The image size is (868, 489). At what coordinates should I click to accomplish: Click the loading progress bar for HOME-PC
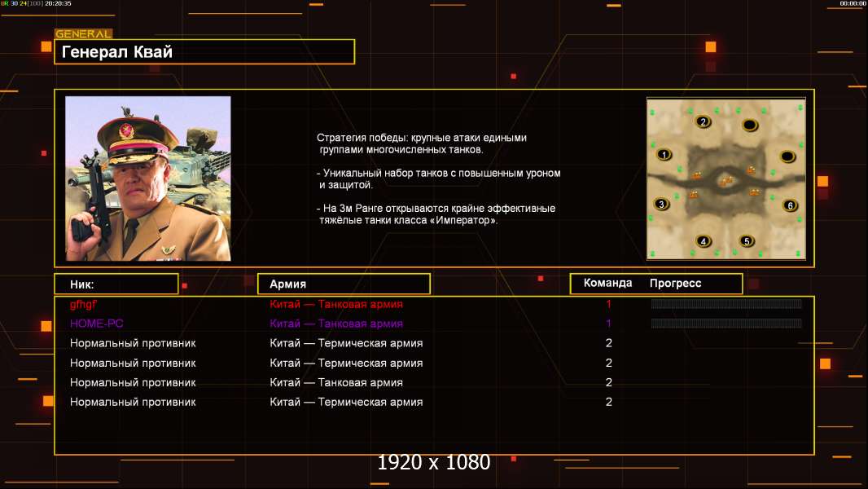726,323
